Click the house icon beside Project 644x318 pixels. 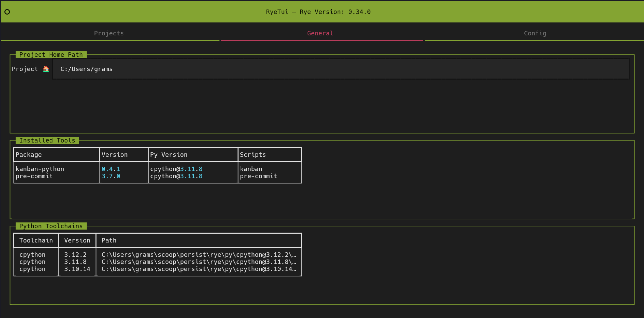[46, 69]
